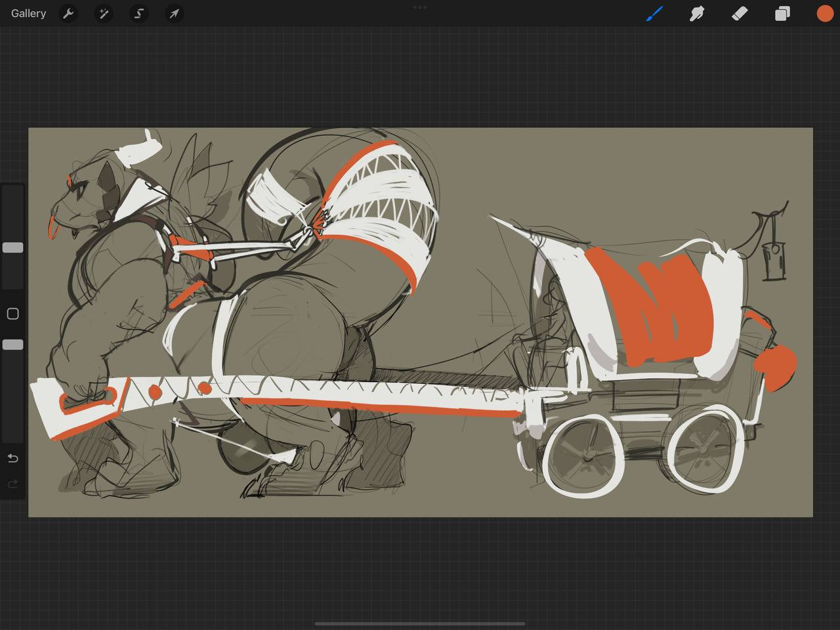Click the three-dot multitasking handle at top

[x=420, y=7]
